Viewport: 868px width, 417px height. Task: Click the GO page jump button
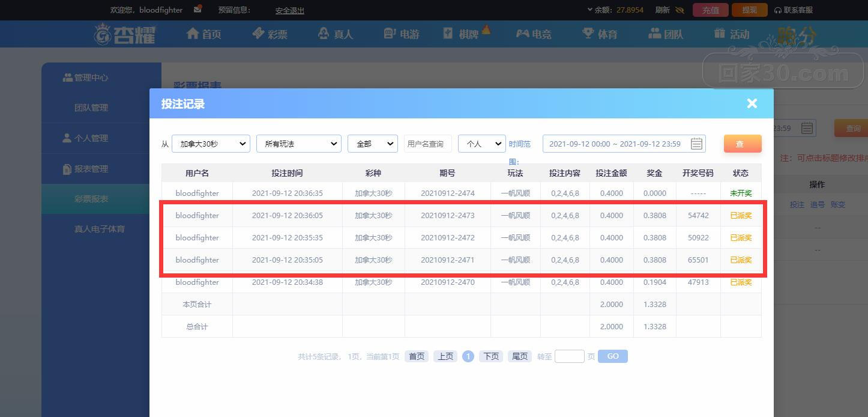[x=613, y=356]
